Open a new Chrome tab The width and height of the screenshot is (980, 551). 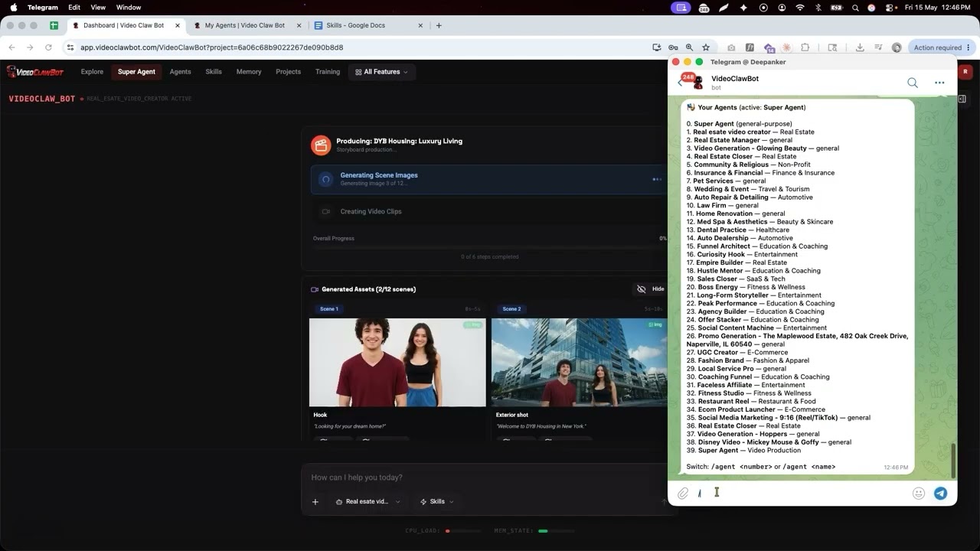point(439,25)
